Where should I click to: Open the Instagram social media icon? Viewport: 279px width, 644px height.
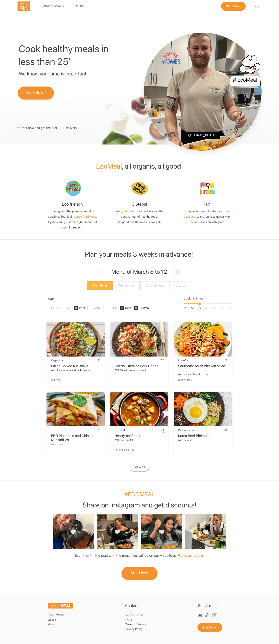click(x=200, y=615)
